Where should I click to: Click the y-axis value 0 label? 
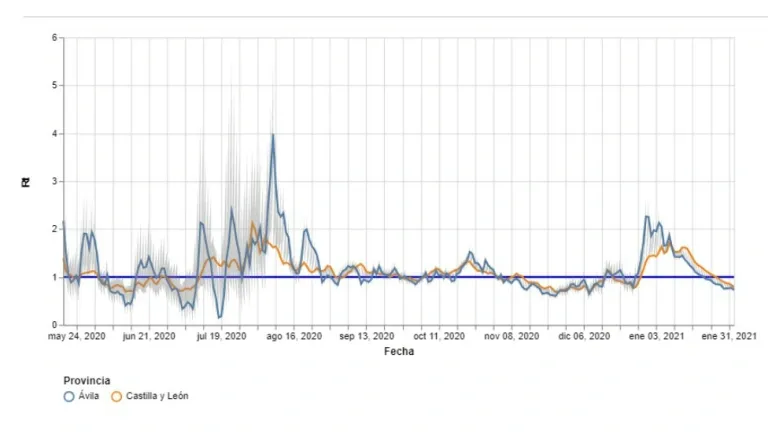55,325
